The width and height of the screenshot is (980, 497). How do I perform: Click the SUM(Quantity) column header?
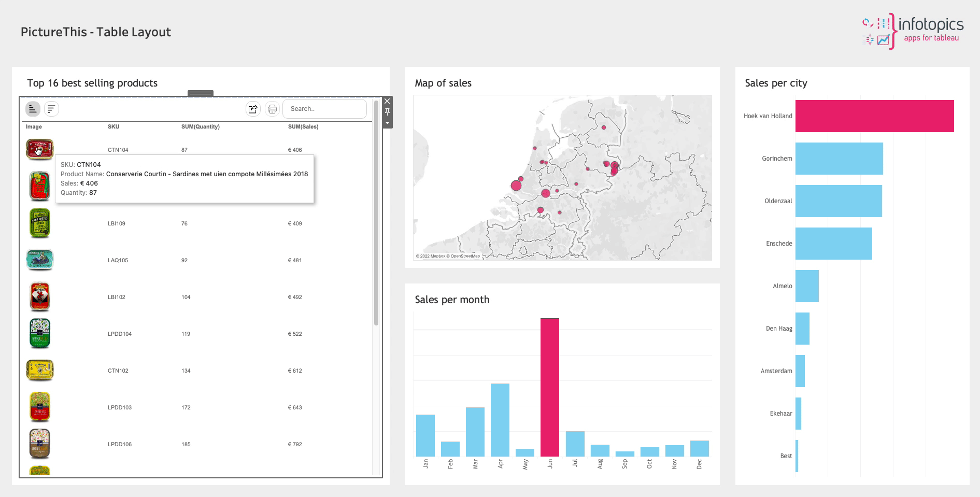201,126
